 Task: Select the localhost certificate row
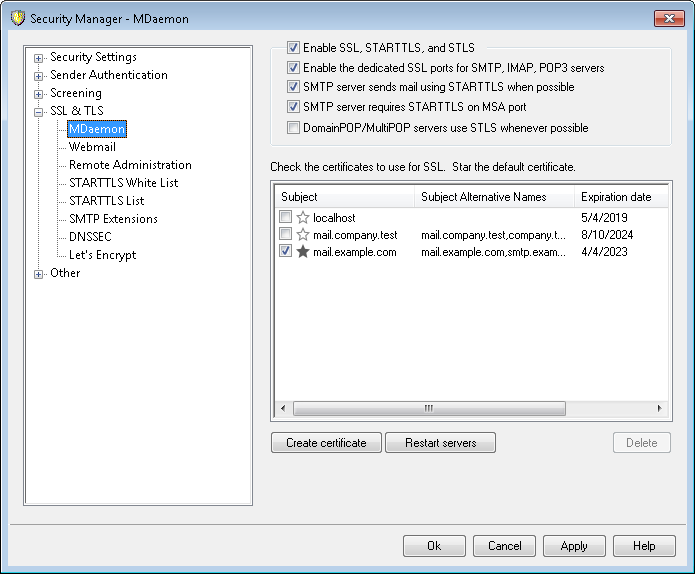pyautogui.click(x=472, y=217)
